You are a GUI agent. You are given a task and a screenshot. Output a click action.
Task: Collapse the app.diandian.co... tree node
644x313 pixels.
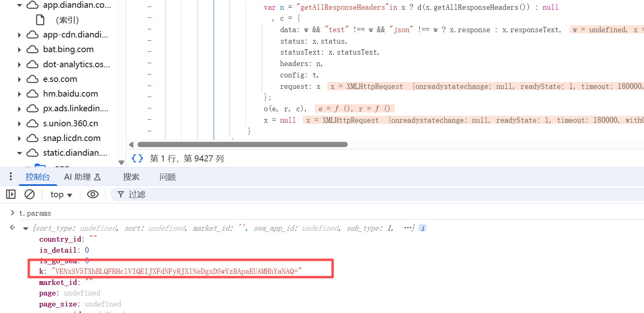tap(19, 5)
